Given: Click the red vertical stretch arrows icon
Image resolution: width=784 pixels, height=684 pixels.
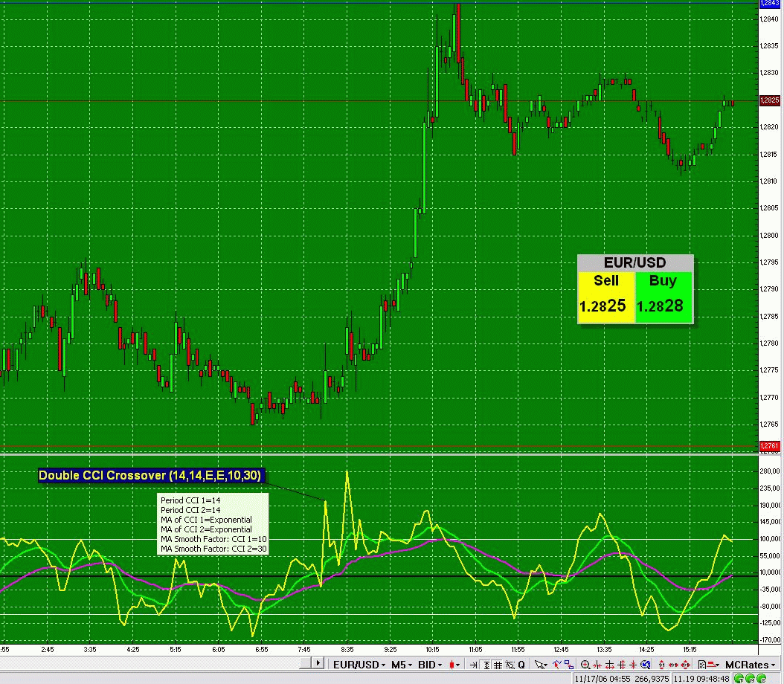Looking at the screenshot, I should pyautogui.click(x=661, y=665).
